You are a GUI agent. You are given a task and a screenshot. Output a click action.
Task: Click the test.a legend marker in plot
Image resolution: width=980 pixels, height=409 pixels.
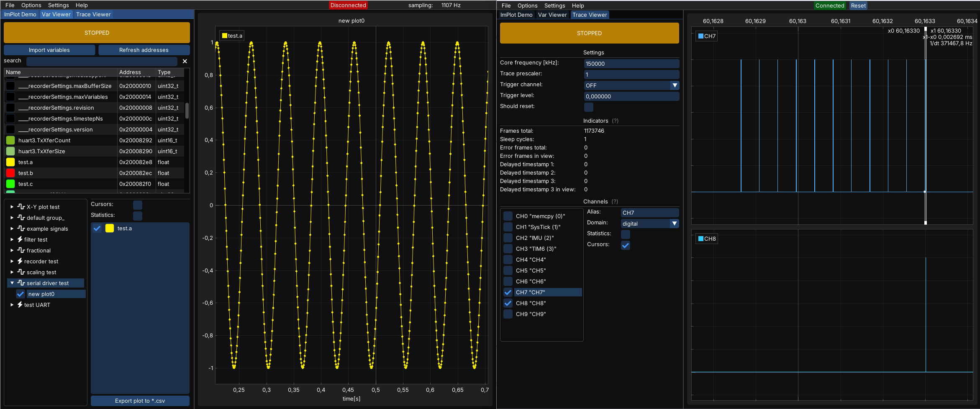pyautogui.click(x=225, y=36)
